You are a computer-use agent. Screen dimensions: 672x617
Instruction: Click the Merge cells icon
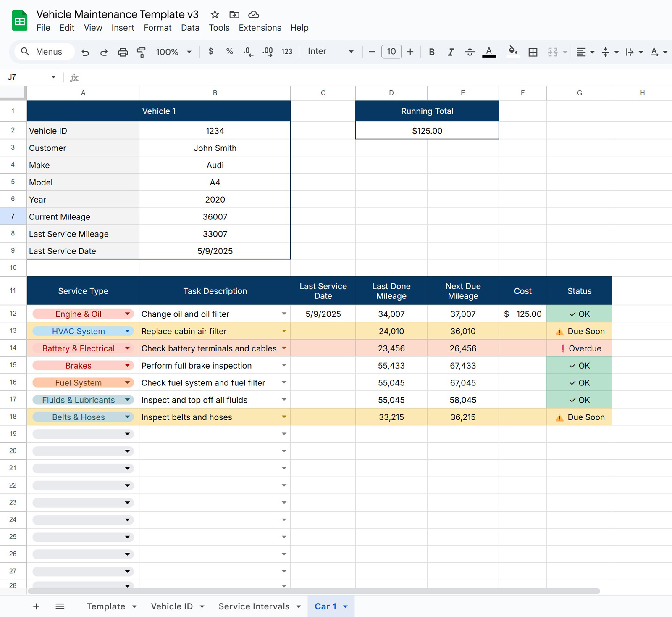553,52
